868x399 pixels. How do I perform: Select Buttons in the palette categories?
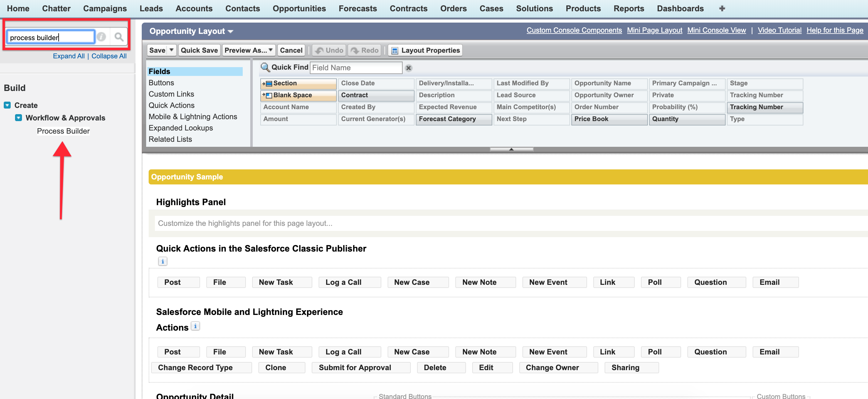161,83
